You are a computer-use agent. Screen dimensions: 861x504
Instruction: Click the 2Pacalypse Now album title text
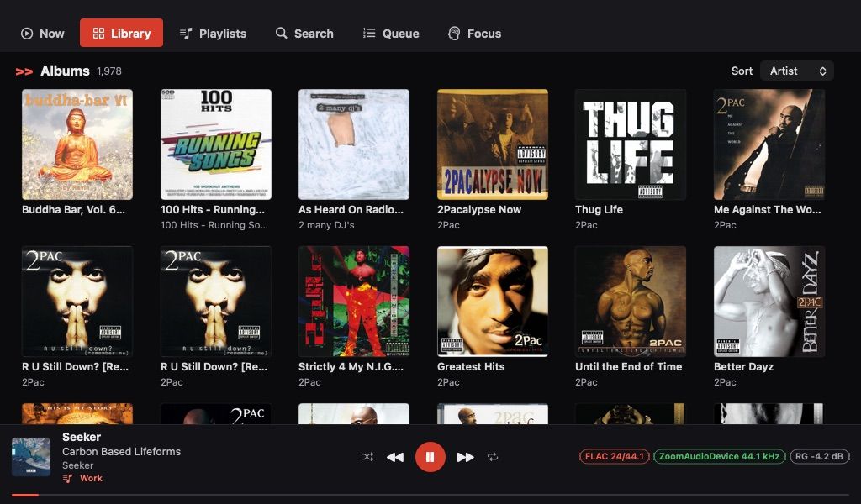tap(479, 209)
